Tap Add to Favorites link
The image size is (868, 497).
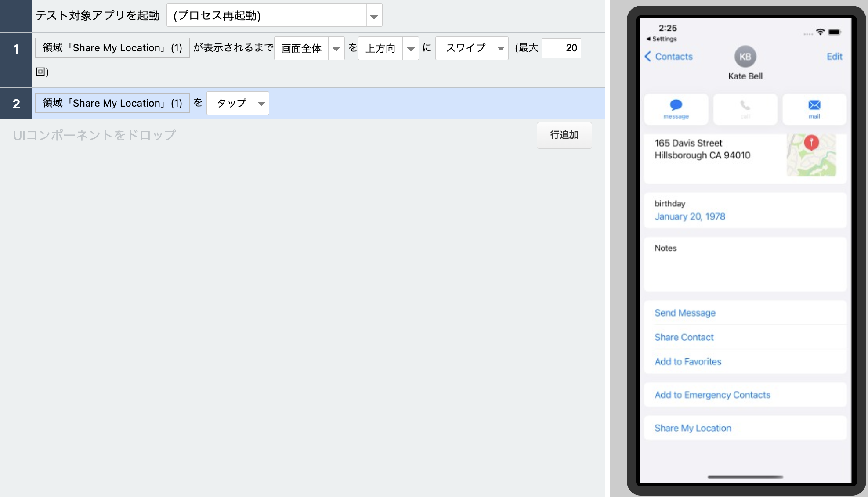[688, 362]
